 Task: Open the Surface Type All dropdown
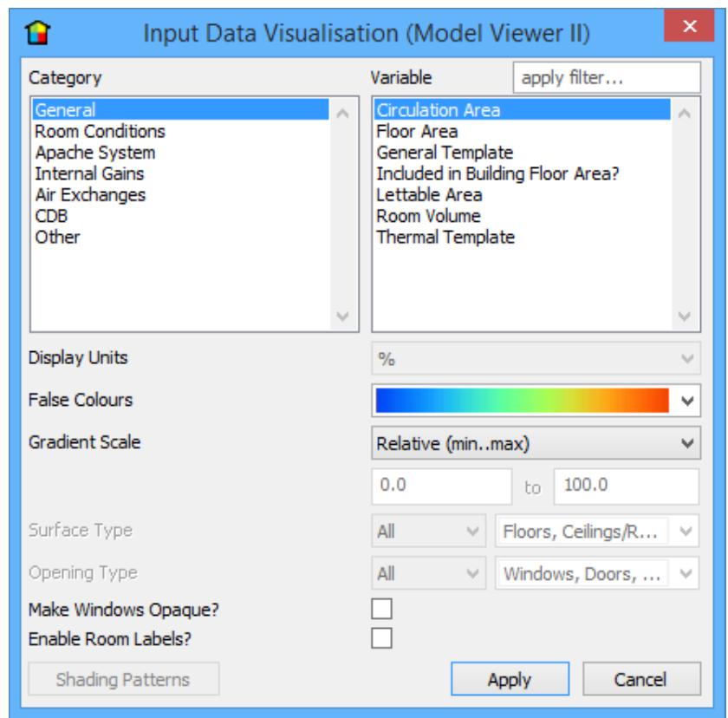coord(428,531)
